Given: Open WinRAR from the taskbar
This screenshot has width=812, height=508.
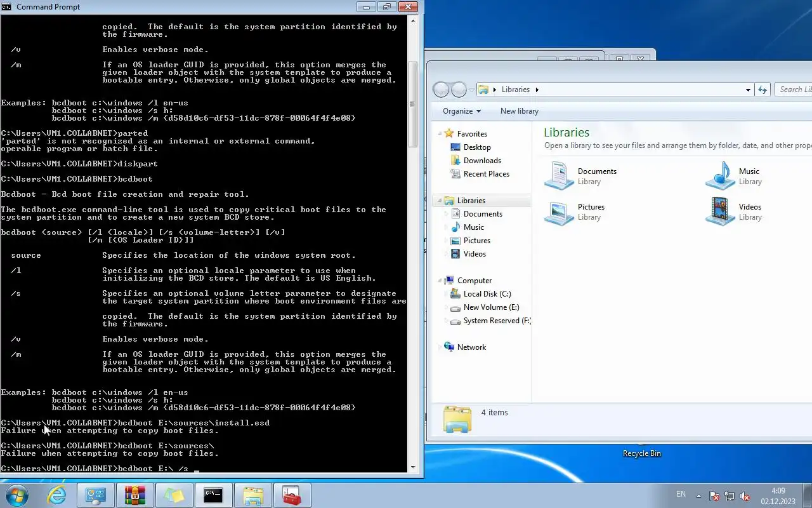Looking at the screenshot, I should pyautogui.click(x=135, y=495).
